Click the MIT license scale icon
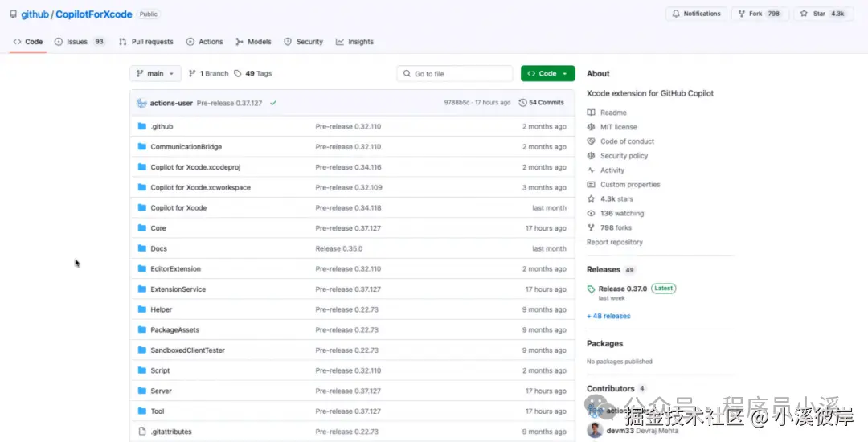This screenshot has height=442, width=868. [592, 127]
